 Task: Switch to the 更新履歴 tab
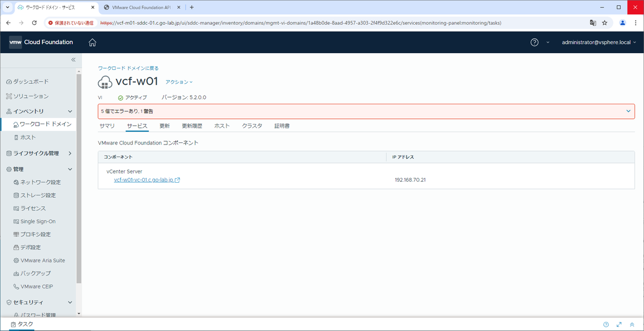192,126
